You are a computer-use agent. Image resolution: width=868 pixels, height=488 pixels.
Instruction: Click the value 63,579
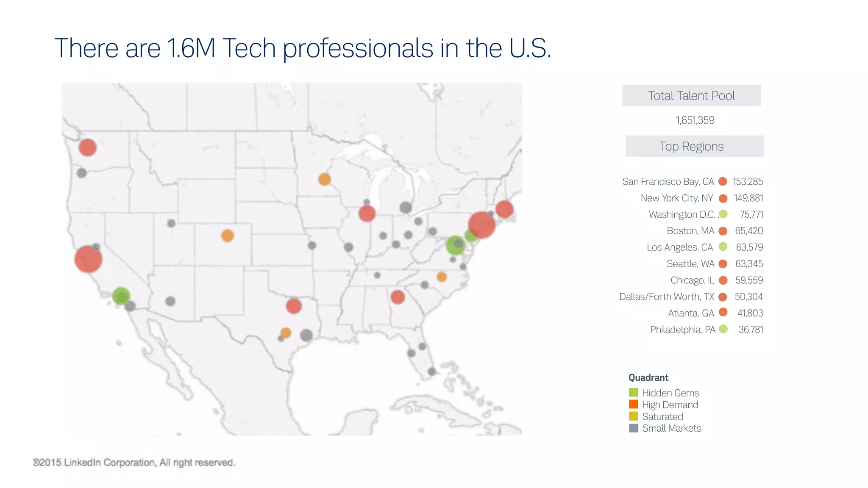749,247
